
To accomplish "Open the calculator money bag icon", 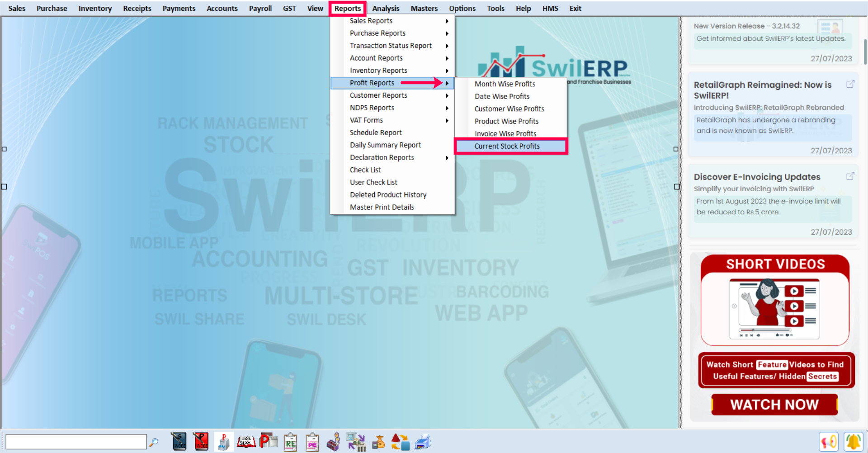I will (378, 442).
